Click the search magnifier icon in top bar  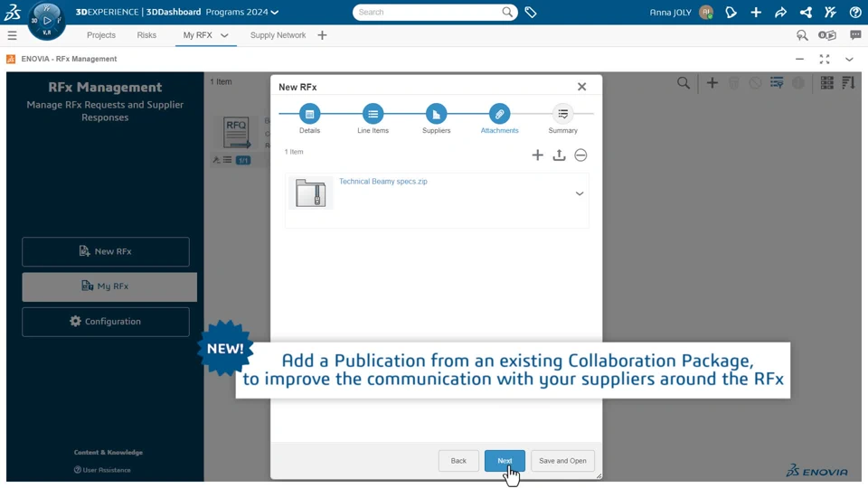507,12
